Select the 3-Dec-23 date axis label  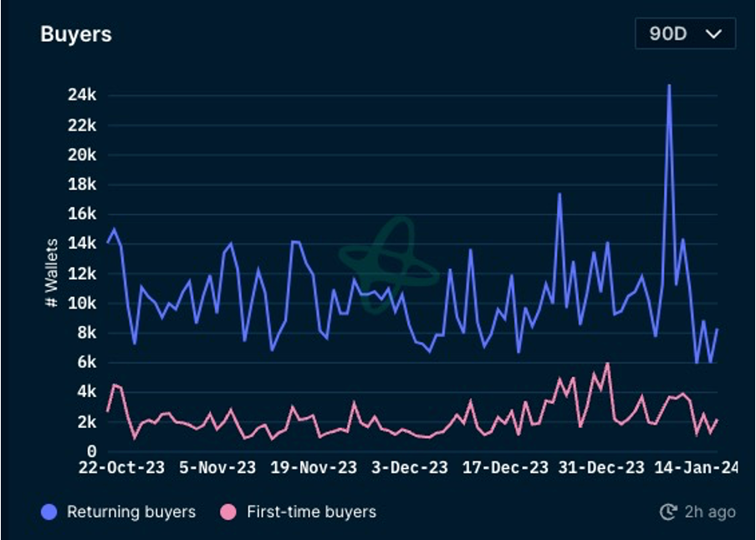[410, 467]
